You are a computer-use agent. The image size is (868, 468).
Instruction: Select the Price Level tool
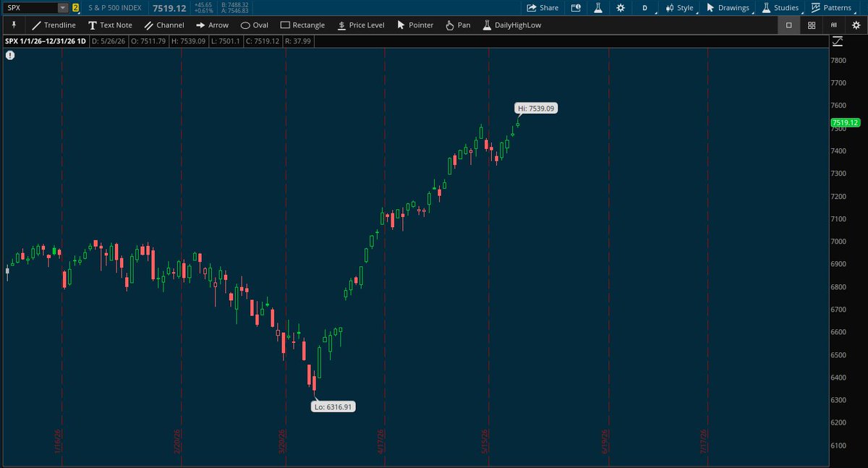click(x=360, y=25)
